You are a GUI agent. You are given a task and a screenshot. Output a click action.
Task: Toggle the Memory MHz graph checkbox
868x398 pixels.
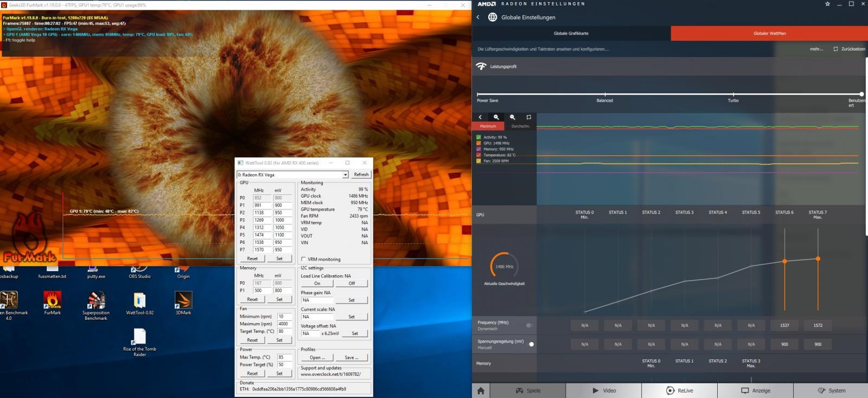tap(478, 149)
